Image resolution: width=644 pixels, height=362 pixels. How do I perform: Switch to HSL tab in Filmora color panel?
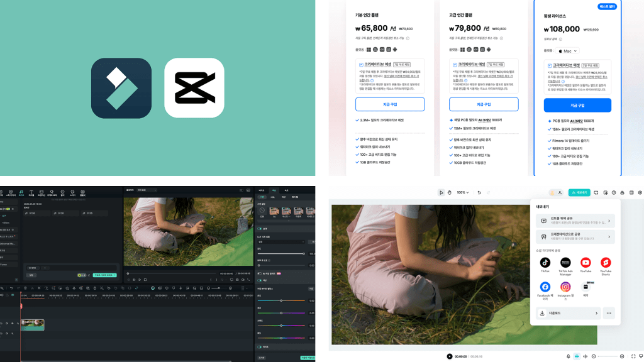(272, 197)
